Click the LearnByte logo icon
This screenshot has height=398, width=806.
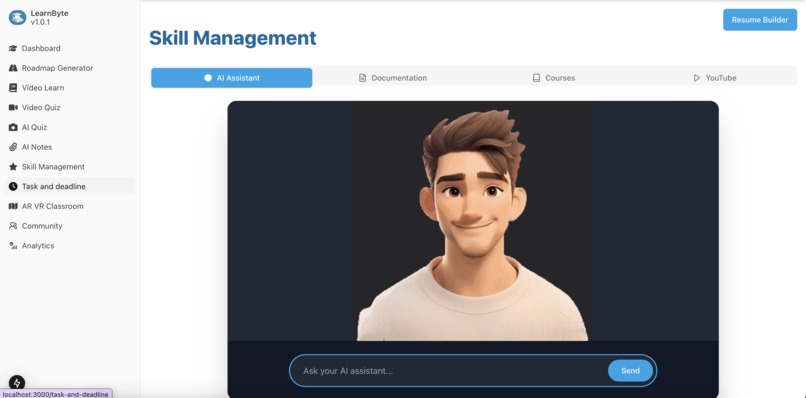pos(17,17)
